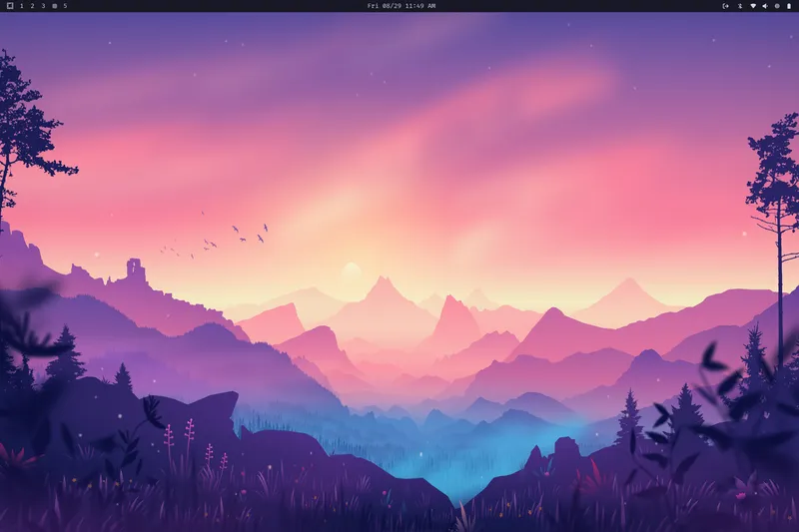This screenshot has height=532, width=799.
Task: Switch to workspace 1
Action: [x=21, y=6]
